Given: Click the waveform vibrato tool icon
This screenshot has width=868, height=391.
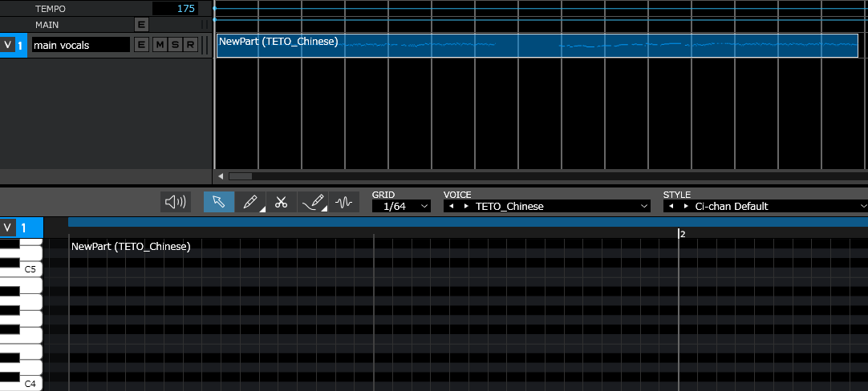Looking at the screenshot, I should click(x=344, y=202).
